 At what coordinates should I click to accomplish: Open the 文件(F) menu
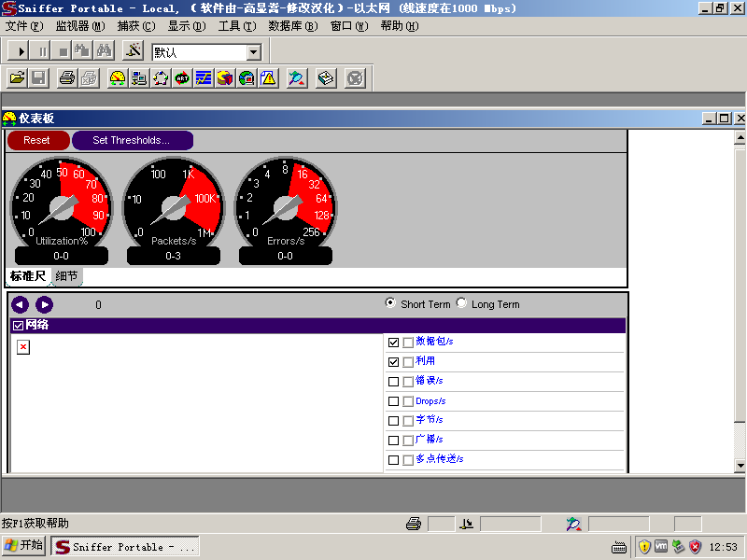pos(24,26)
